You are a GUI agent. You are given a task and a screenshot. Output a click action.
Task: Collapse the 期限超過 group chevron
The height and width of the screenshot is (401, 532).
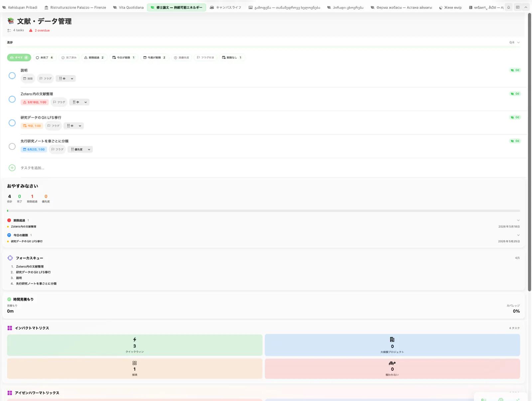pos(518,220)
